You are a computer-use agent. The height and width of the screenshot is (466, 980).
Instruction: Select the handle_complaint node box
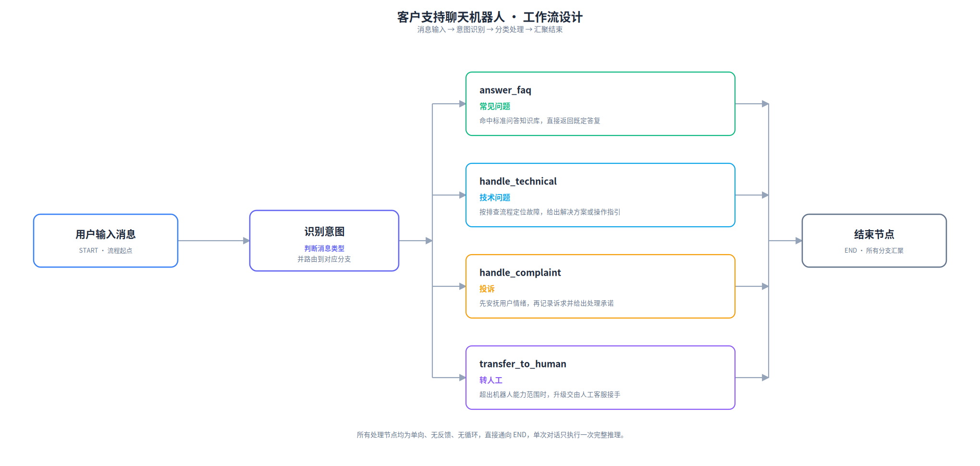click(600, 286)
